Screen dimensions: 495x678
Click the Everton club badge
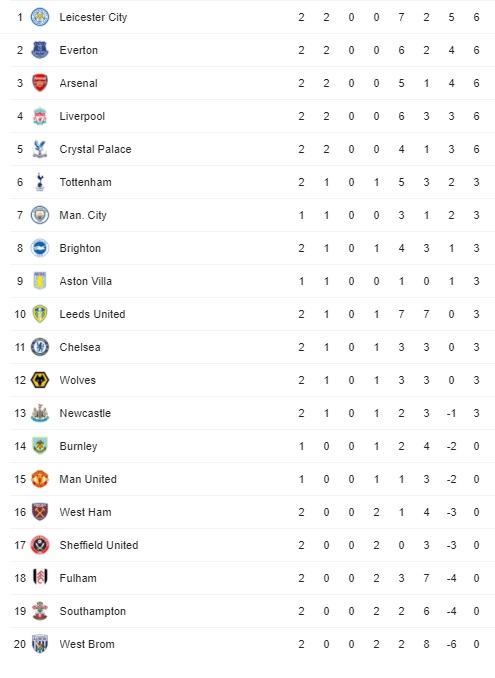40,50
